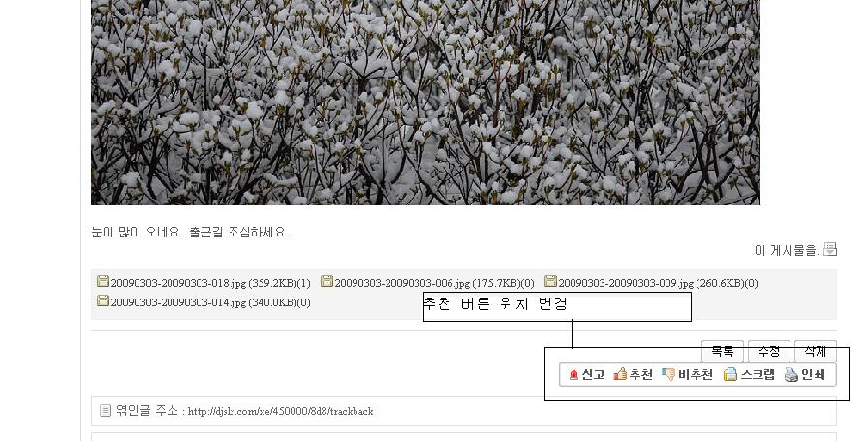This screenshot has width=868, height=441.
Task: Click the icon next to 이 게시물을..
Action: tap(830, 249)
